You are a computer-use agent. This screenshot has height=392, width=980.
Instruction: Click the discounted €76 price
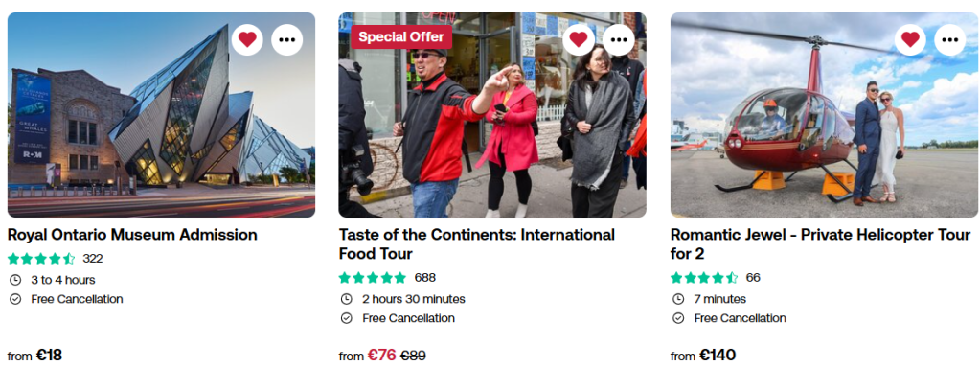tap(381, 356)
